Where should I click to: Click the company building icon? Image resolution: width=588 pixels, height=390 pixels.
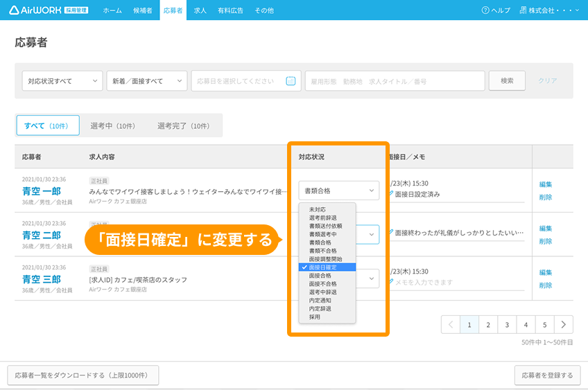coord(523,10)
